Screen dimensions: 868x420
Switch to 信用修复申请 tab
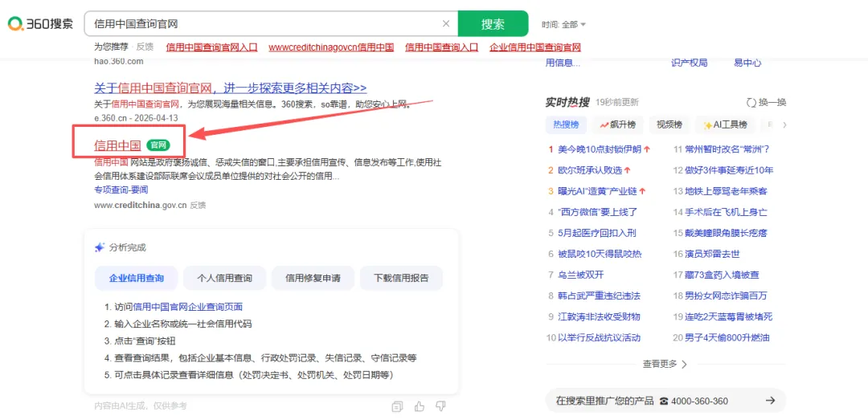coord(313,279)
